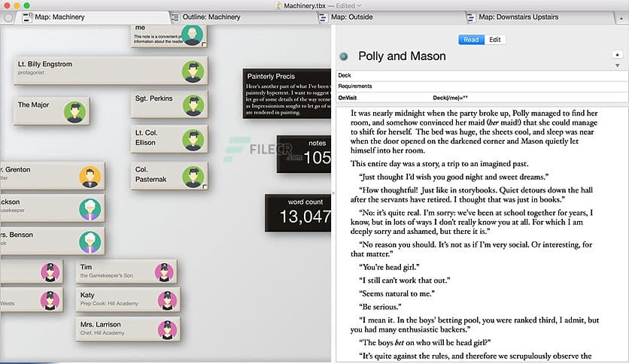Click the document title dropdown arrow after Edited

tap(360, 5)
